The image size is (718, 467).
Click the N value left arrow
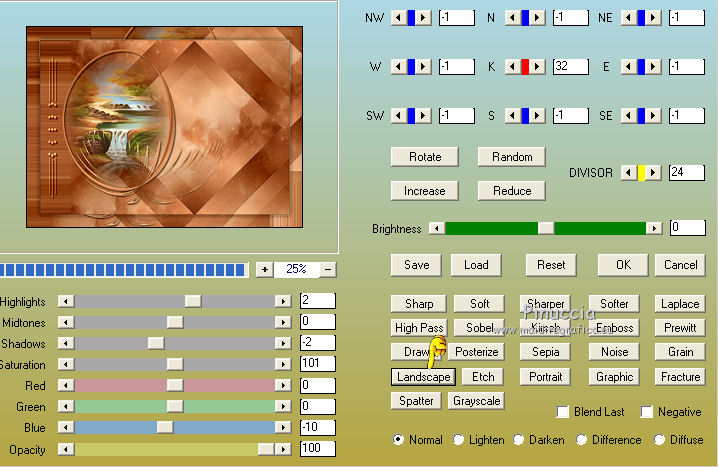tap(512, 18)
